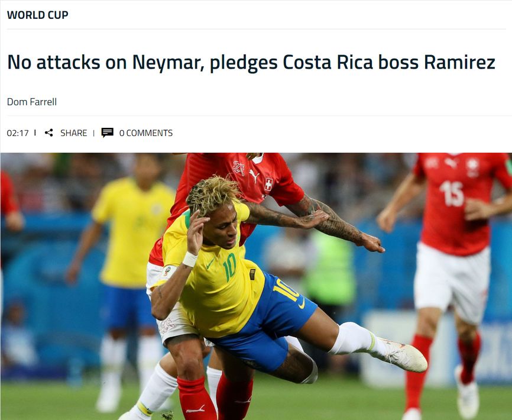The width and height of the screenshot is (512, 420).
Task: Open author Dom Farrell's profile
Action: coord(32,102)
